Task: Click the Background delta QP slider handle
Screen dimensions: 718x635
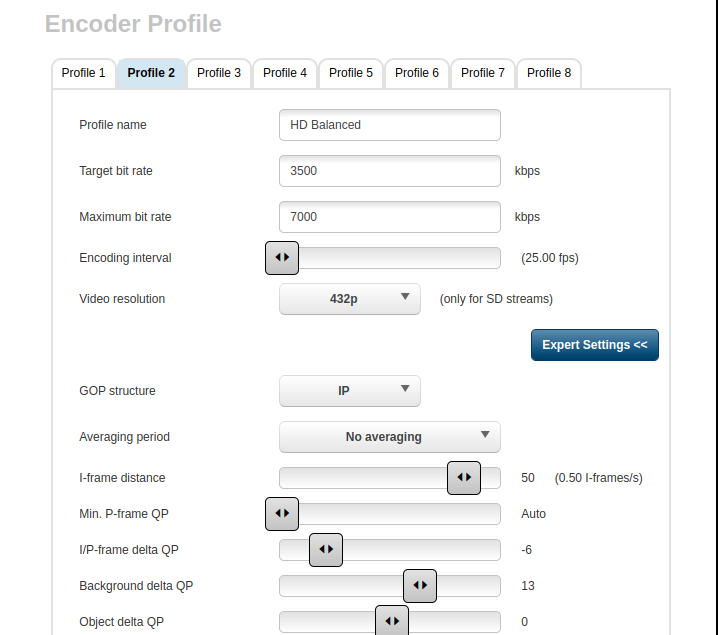Action: pos(420,586)
